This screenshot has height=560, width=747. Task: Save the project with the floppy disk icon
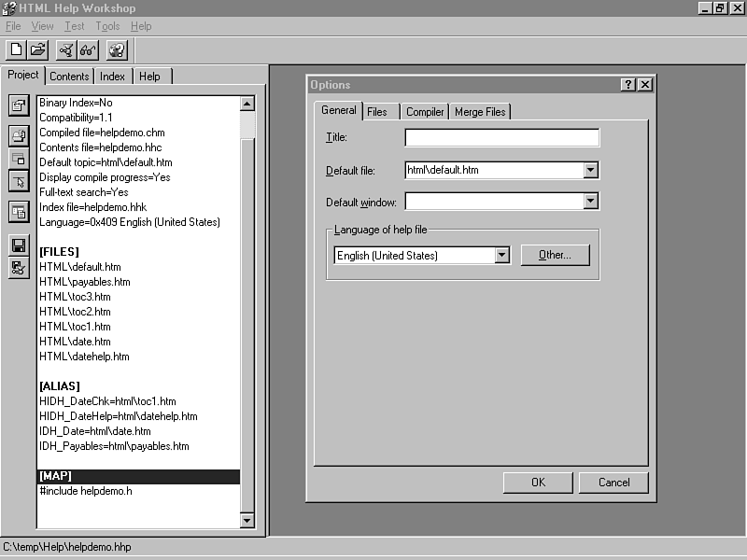[x=19, y=245]
